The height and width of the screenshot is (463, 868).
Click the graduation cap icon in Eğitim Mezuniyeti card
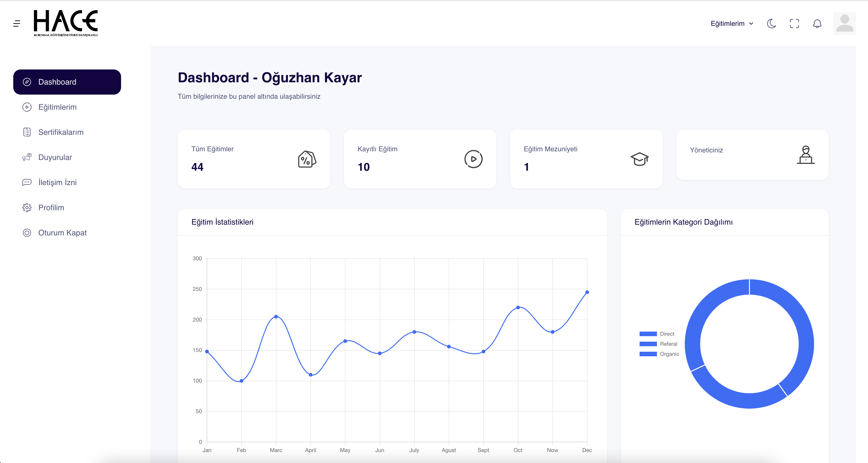pyautogui.click(x=639, y=159)
